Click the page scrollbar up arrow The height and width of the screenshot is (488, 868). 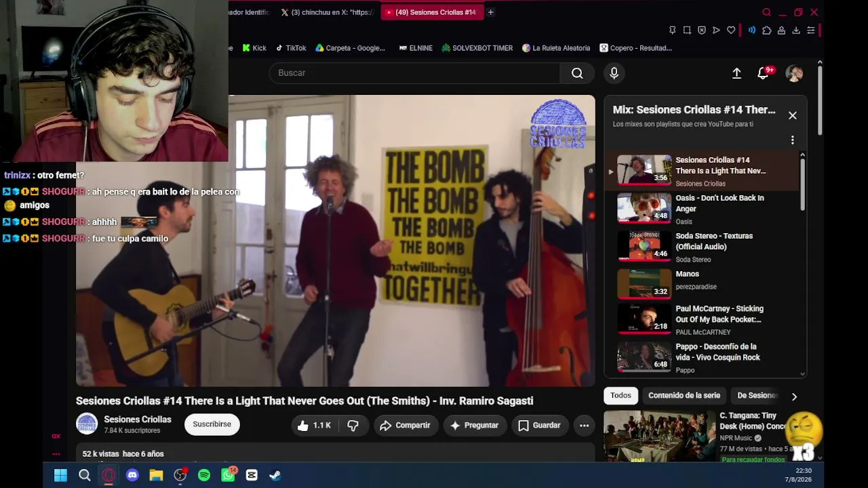[x=820, y=63]
